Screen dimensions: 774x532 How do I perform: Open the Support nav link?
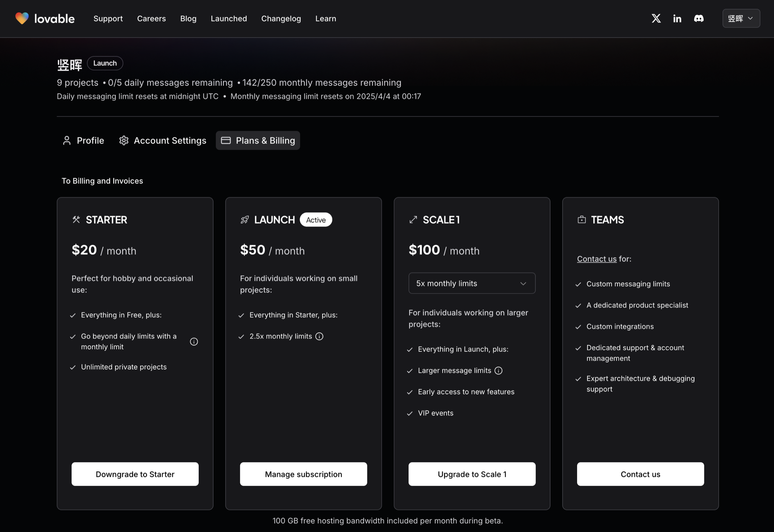coord(108,18)
